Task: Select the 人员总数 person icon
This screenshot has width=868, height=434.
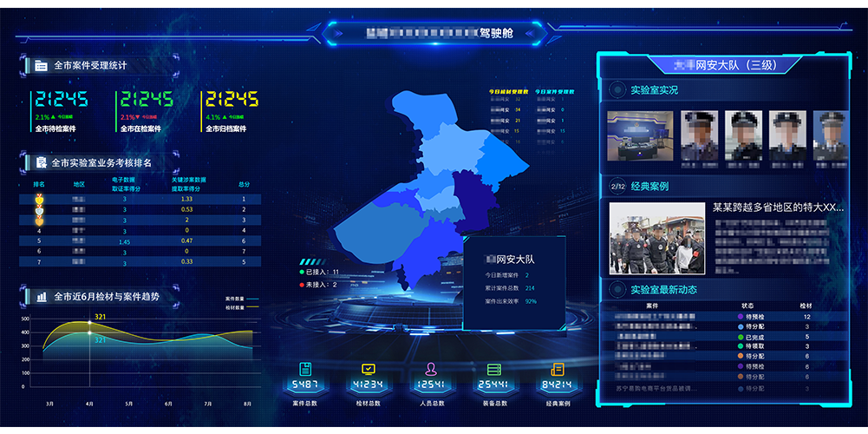Action: click(x=431, y=369)
